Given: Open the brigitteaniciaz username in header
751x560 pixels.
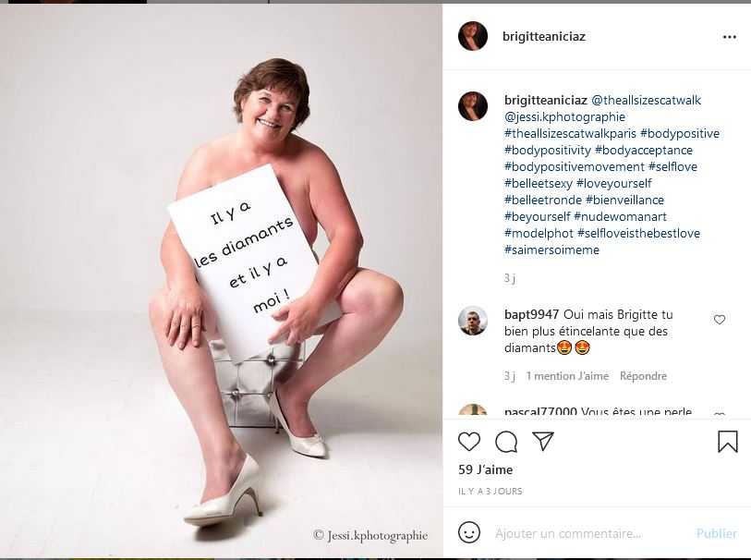Looking at the screenshot, I should tap(545, 37).
